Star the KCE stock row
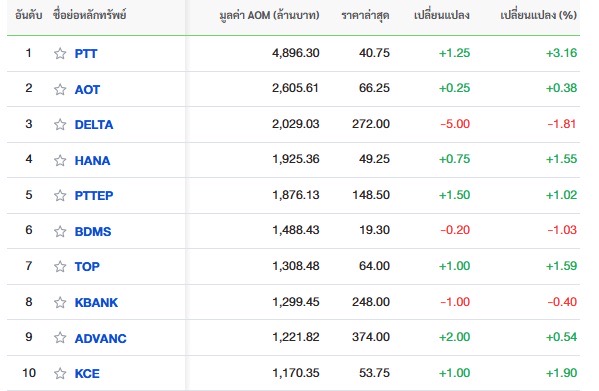The height and width of the screenshot is (391, 599). [x=60, y=373]
